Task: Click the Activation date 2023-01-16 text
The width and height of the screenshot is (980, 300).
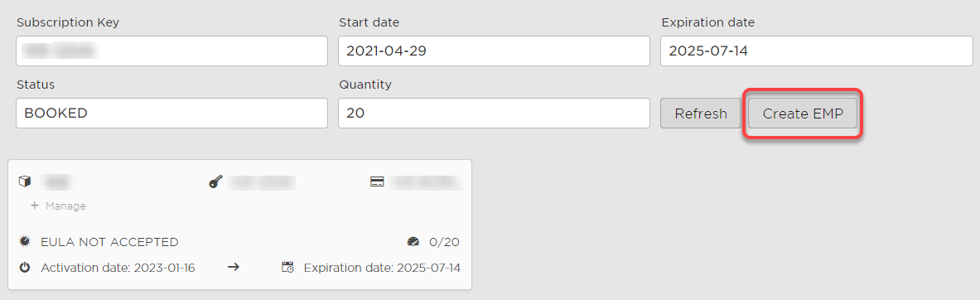Action: (118, 269)
